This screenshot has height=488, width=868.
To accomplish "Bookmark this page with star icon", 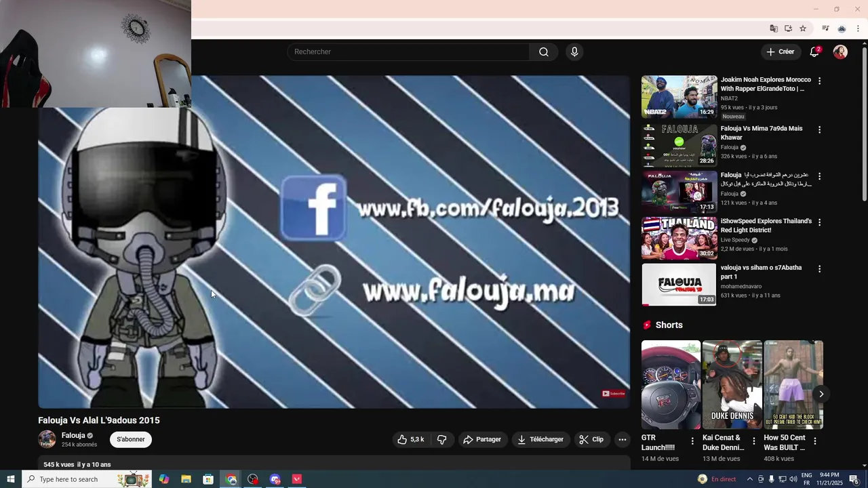I will tap(803, 28).
